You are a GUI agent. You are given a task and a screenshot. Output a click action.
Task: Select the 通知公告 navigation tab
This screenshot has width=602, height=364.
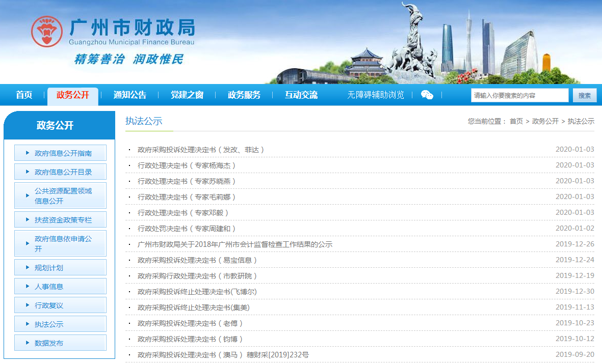point(129,95)
